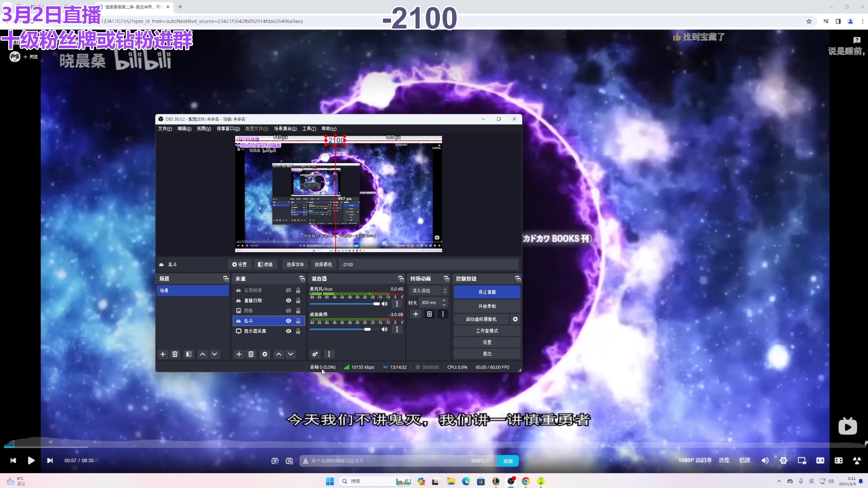Image resolution: width=868 pixels, height=488 pixels.
Task: Mute the 麦克风/Aux speaker icon
Action: tap(385, 304)
